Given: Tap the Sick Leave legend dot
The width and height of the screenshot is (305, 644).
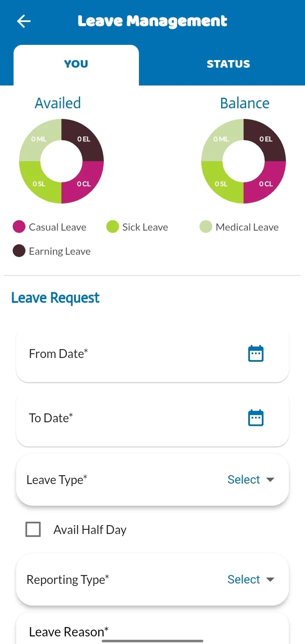Looking at the screenshot, I should pyautogui.click(x=112, y=227).
